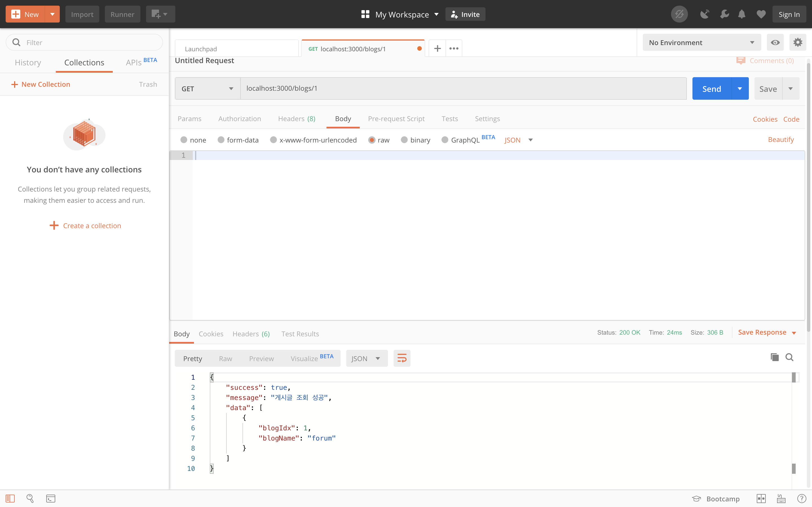The image size is (812, 507).
Task: Switch to the History tab
Action: (x=28, y=63)
